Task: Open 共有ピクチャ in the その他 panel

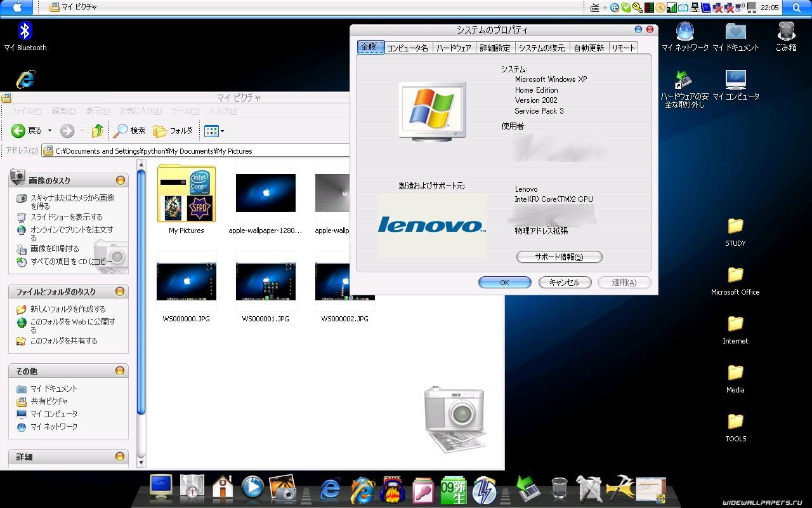Action: click(49, 401)
